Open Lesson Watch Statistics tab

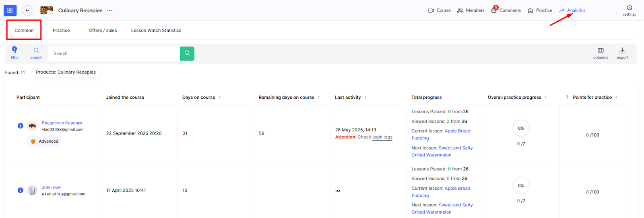156,31
